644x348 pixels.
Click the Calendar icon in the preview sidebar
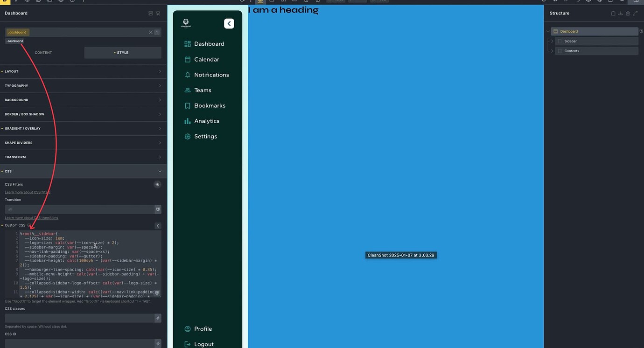(x=188, y=59)
